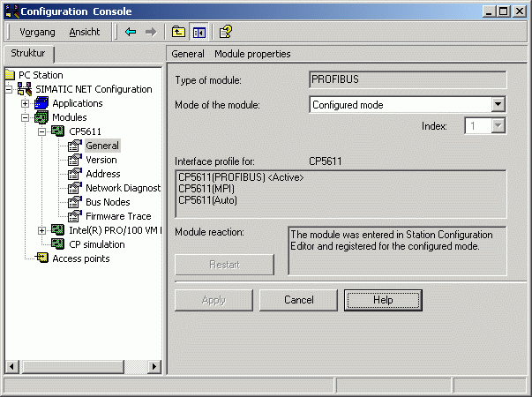The height and width of the screenshot is (397, 532).
Task: Click the up one level toolbar icon
Action: [178, 32]
